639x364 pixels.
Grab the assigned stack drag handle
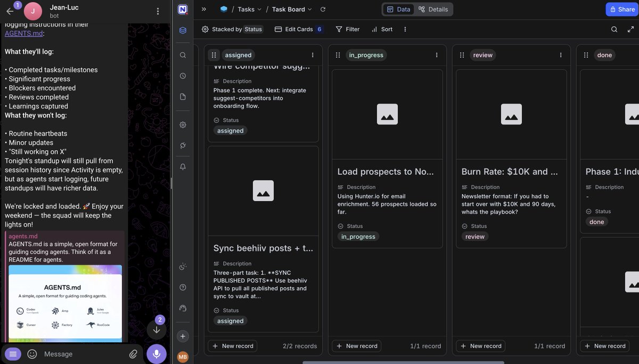pos(214,55)
